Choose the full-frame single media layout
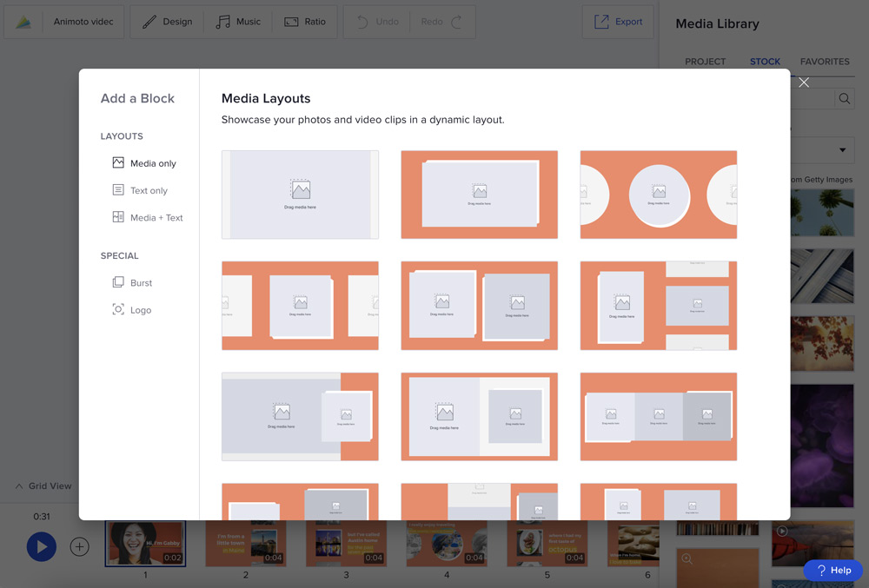 (x=300, y=195)
